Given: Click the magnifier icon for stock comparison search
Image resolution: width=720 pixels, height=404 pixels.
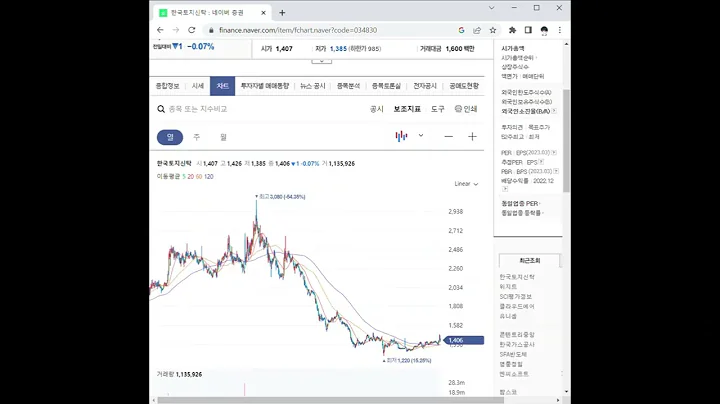Looking at the screenshot, I should [x=161, y=109].
